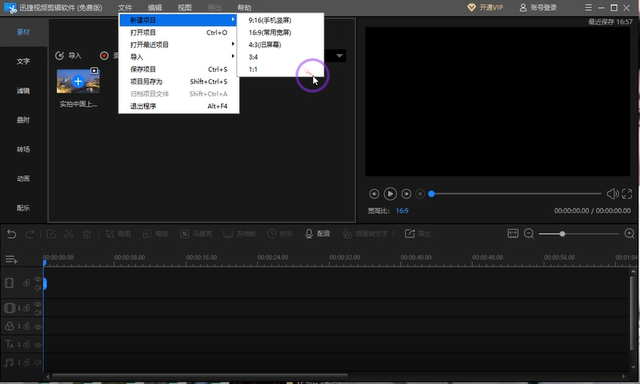Click the 开通VIP button
The width and height of the screenshot is (640, 384).
(x=485, y=8)
